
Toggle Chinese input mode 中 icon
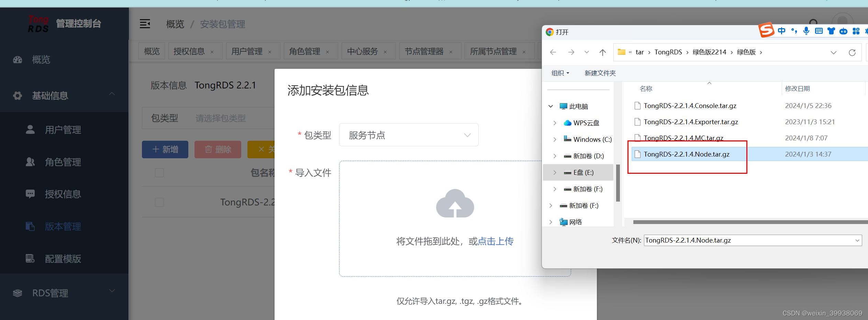coord(782,31)
